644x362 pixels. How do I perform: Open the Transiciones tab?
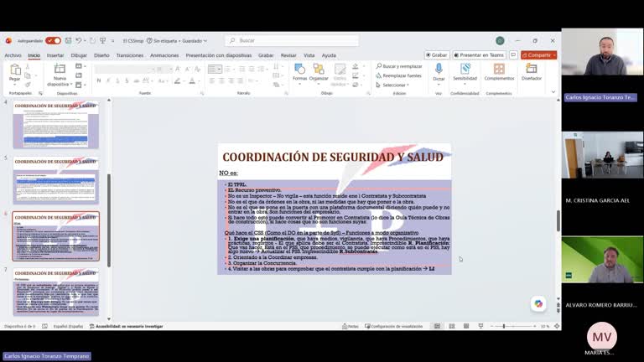[x=130, y=55]
